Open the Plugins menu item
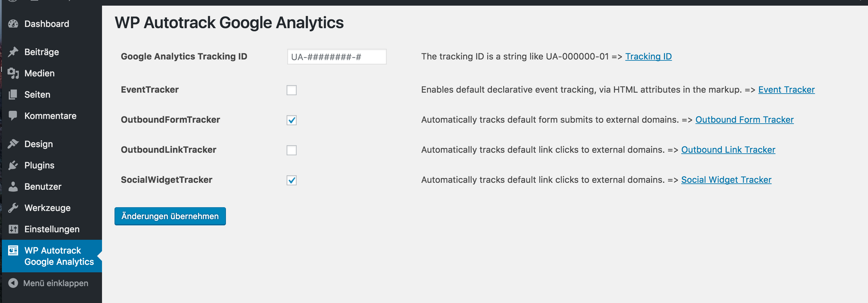The width and height of the screenshot is (868, 303). click(x=52, y=165)
